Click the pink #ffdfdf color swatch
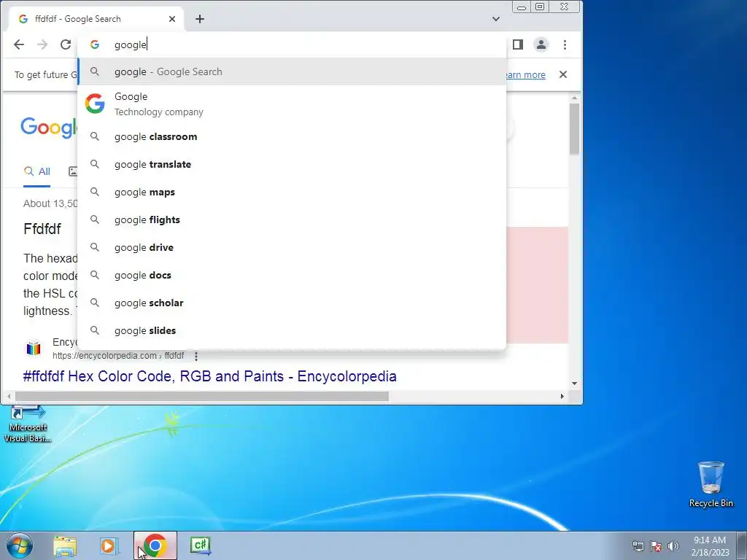The image size is (747, 560). pyautogui.click(x=538, y=285)
